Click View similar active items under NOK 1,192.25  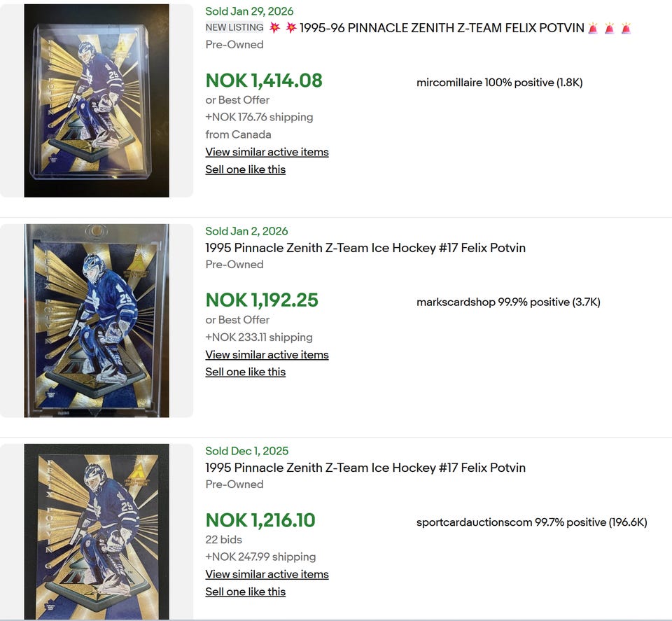tap(267, 354)
